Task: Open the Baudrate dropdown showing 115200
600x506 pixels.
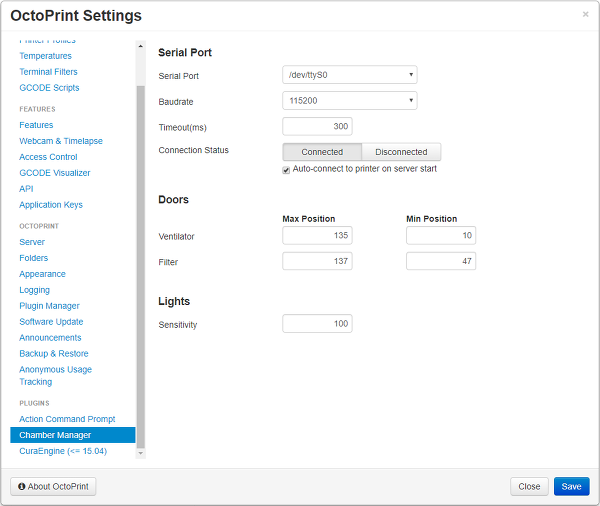Action: pos(350,101)
